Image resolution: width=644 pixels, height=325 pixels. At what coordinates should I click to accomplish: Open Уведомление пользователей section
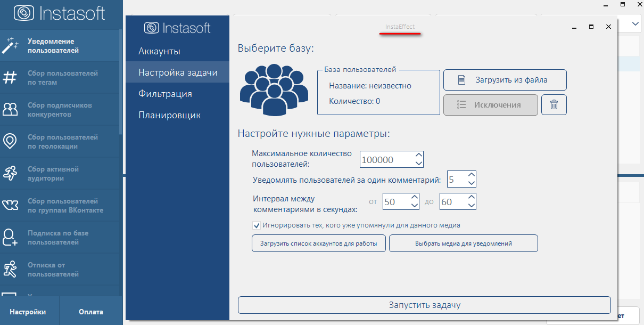click(x=60, y=46)
